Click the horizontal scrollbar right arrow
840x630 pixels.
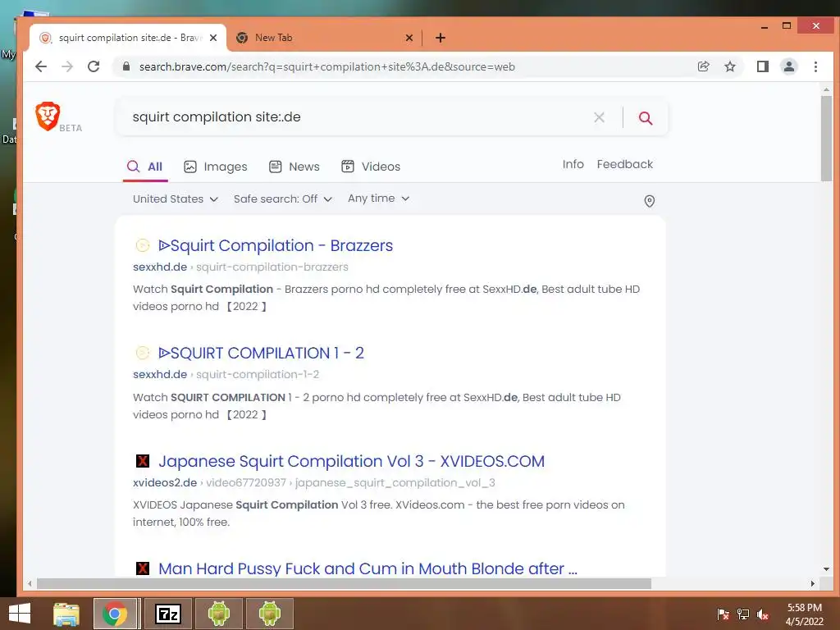point(813,583)
